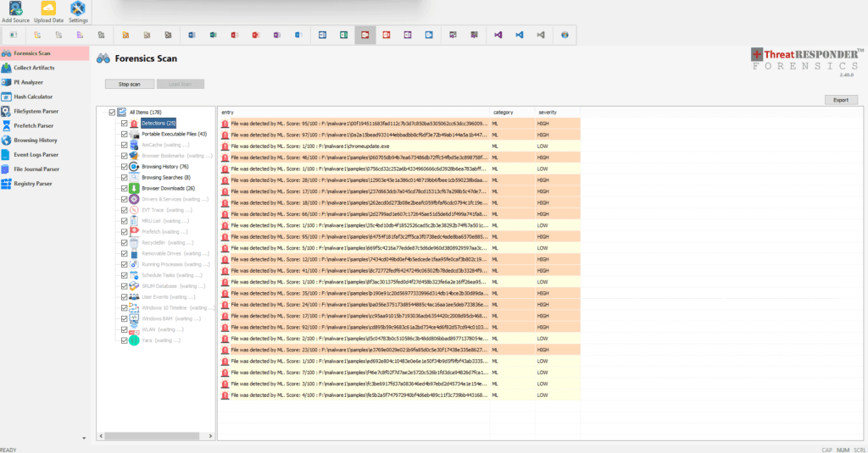Screen dimensions: 868x453
Task: Click the NUM status bar indicator
Action: 843,450
